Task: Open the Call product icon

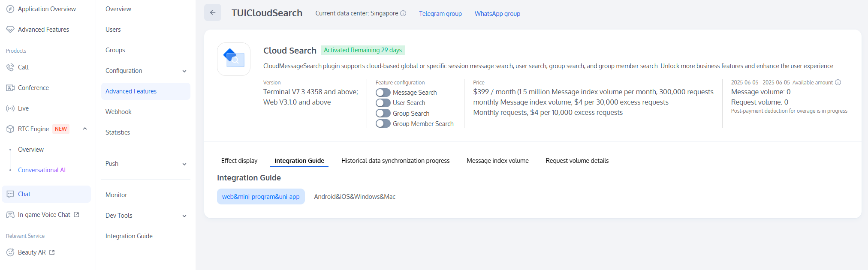Action: tap(10, 67)
